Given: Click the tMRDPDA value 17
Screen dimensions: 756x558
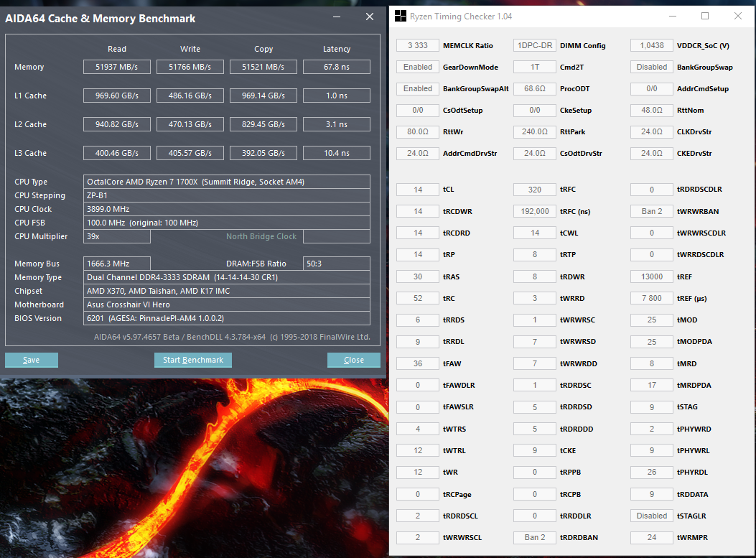Looking at the screenshot, I should (652, 385).
